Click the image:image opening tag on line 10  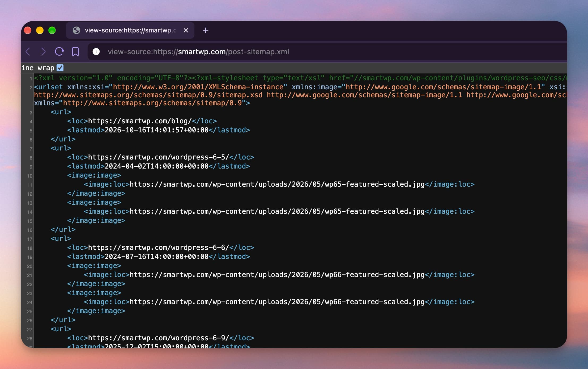[x=94, y=175]
